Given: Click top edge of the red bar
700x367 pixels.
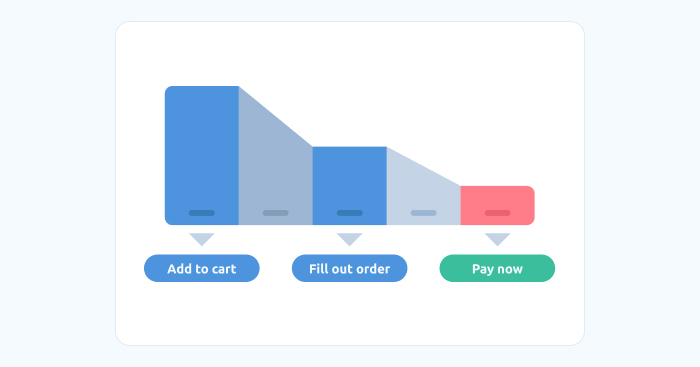Looking at the screenshot, I should pyautogui.click(x=497, y=187).
